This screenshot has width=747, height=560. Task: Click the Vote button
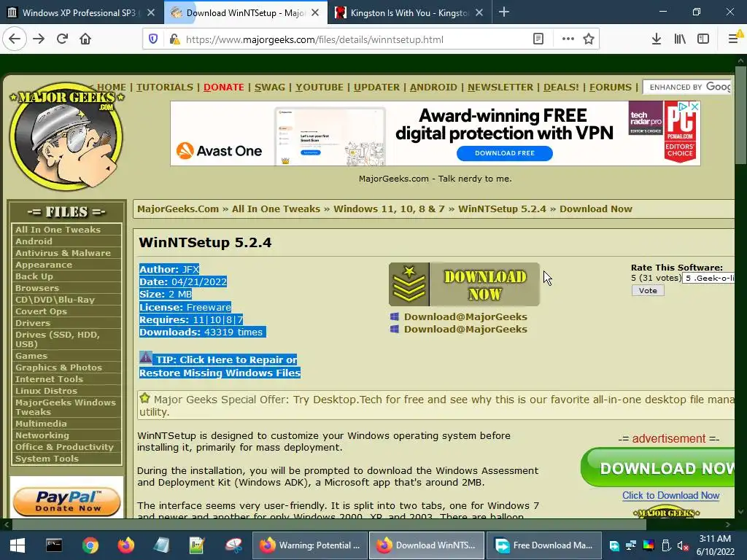point(648,290)
